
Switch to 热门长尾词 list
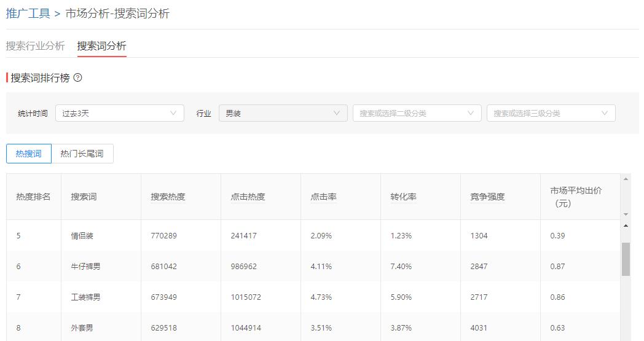82,154
